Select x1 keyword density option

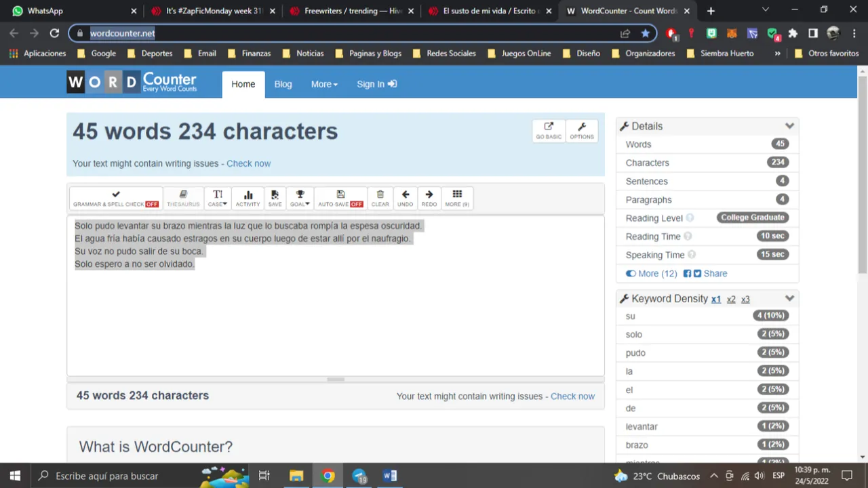pos(716,300)
